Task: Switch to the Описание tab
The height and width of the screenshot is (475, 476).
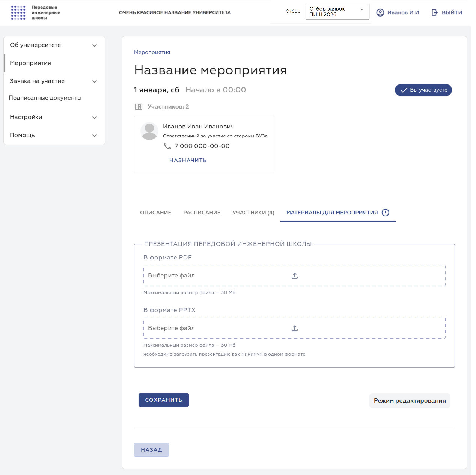Action: coord(156,213)
